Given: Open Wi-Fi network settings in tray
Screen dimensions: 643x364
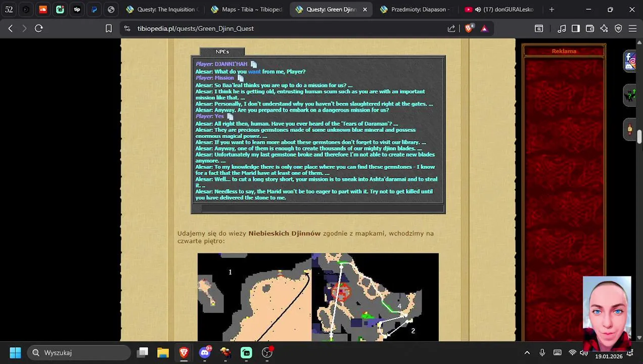Looking at the screenshot, I should point(572,353).
